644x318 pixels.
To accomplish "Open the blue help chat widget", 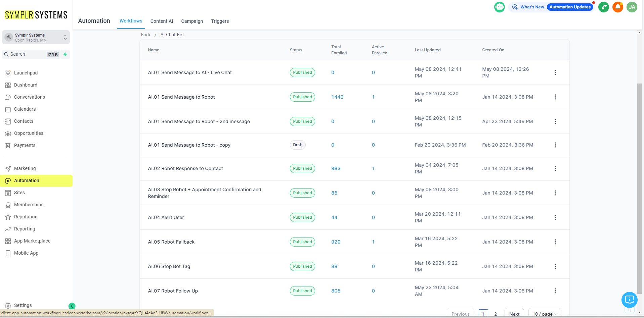I will click(x=629, y=300).
